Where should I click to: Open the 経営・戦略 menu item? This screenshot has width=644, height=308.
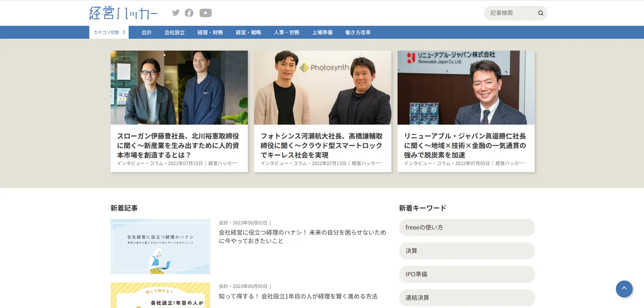coord(249,32)
